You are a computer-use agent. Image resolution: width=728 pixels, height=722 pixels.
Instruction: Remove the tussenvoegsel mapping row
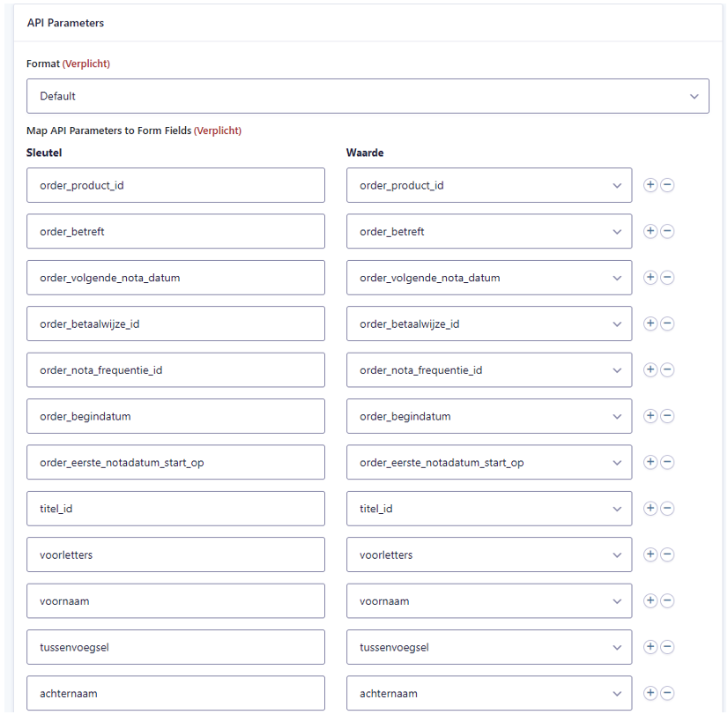pyautogui.click(x=667, y=647)
